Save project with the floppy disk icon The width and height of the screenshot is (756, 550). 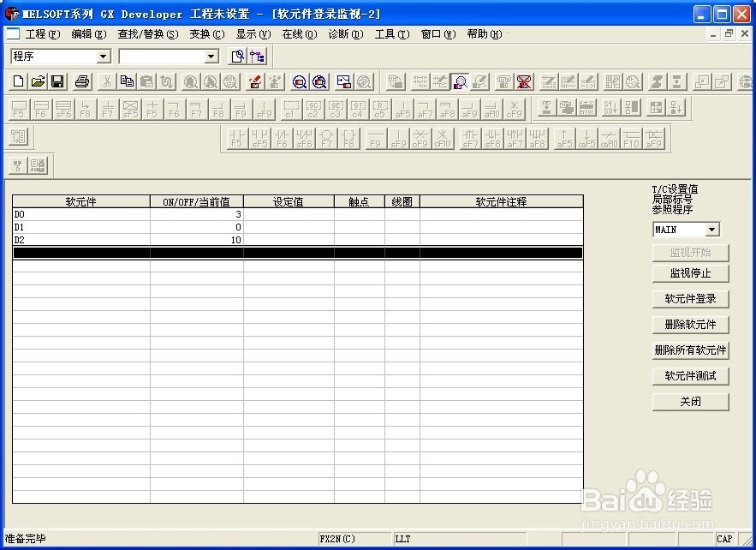pyautogui.click(x=58, y=81)
